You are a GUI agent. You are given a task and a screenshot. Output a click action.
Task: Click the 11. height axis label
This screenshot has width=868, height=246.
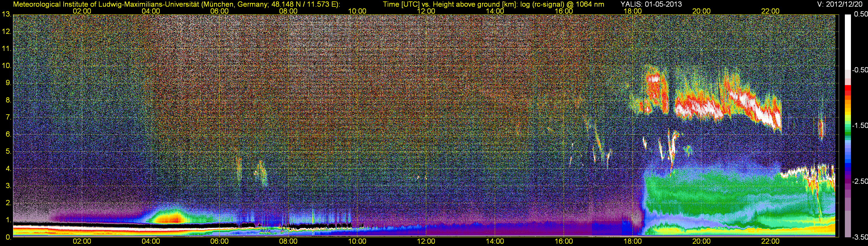7,49
